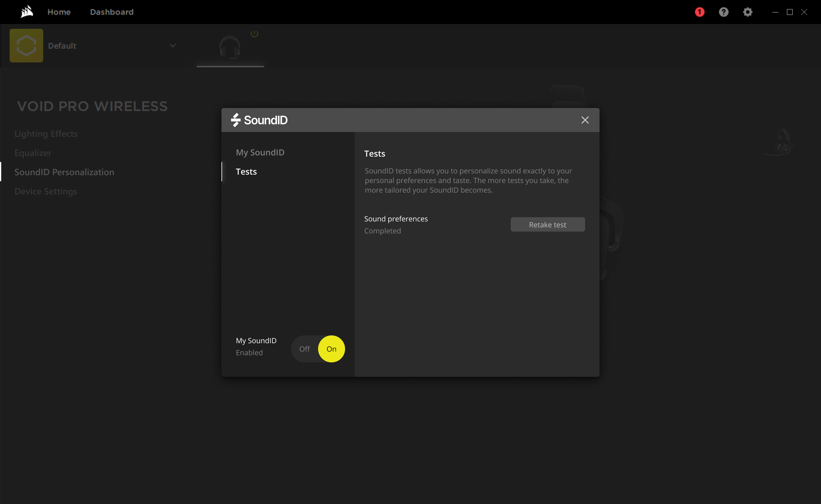
Task: Open Device Settings section
Action: [x=46, y=191]
